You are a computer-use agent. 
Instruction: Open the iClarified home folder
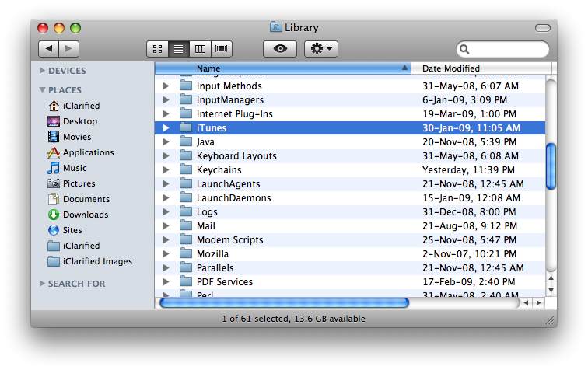pyautogui.click(x=81, y=106)
